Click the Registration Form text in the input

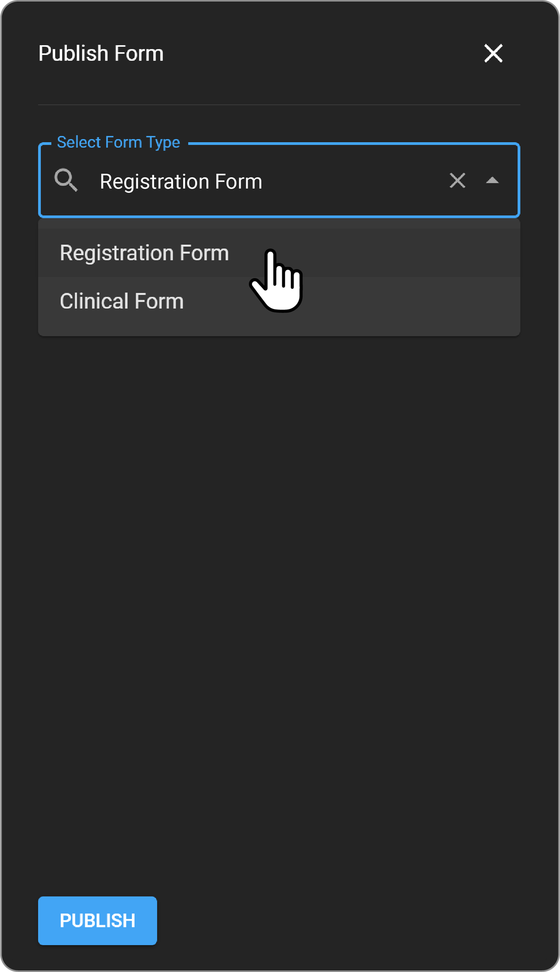click(181, 182)
